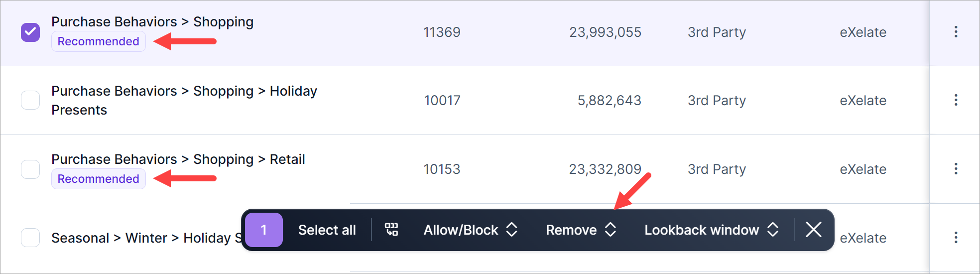Screen dimensions: 980x274
Task: Click Recommended tag under Shopping Retail
Action: (x=98, y=179)
